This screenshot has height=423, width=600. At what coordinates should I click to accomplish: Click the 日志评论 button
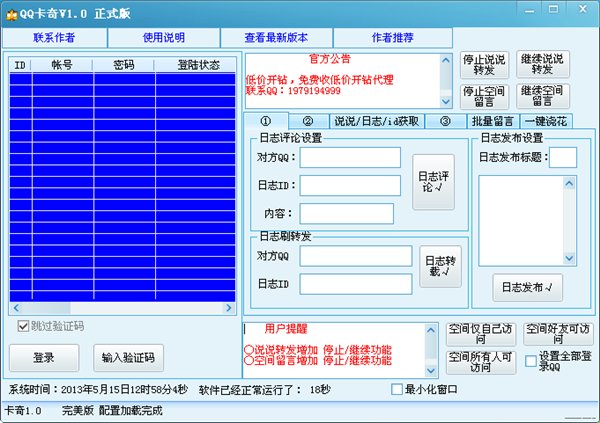[434, 182]
